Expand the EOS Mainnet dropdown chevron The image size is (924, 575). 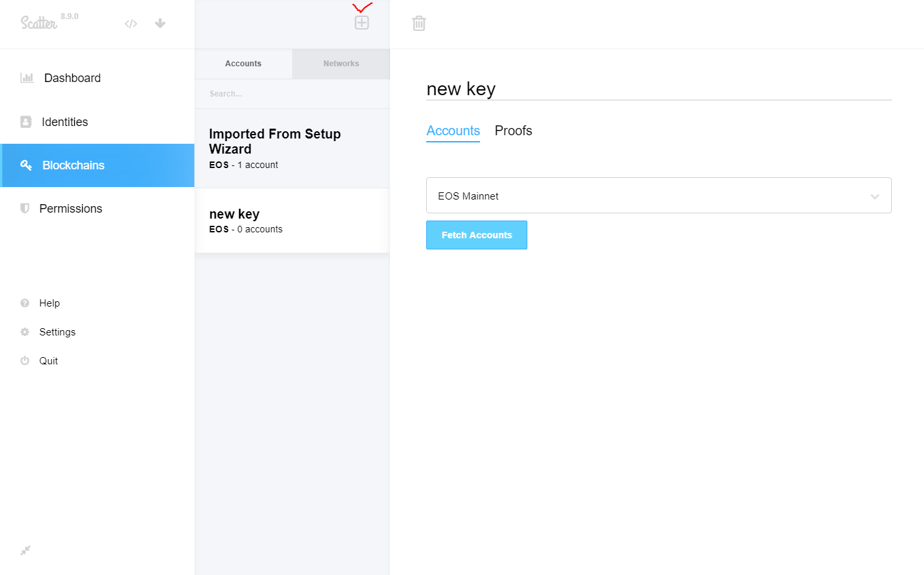pos(875,196)
